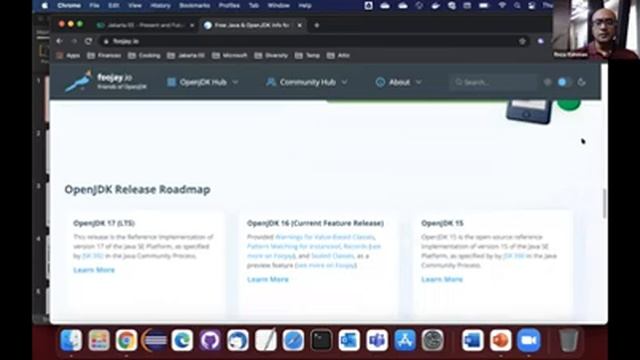
Task: Open the Bookmarks menu
Action: [x=195, y=6]
